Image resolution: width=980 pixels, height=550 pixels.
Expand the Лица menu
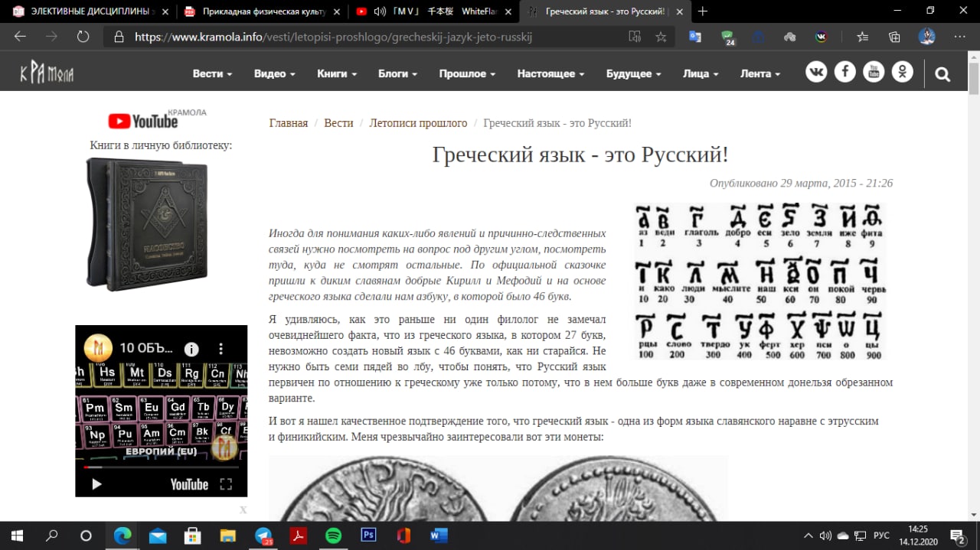click(x=701, y=73)
